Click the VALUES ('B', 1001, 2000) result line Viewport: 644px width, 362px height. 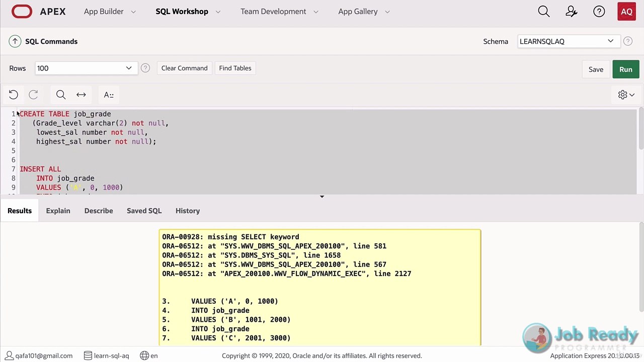click(x=240, y=320)
